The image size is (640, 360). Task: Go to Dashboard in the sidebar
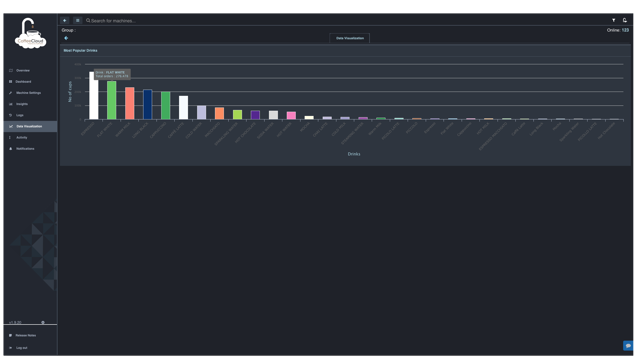30,82
